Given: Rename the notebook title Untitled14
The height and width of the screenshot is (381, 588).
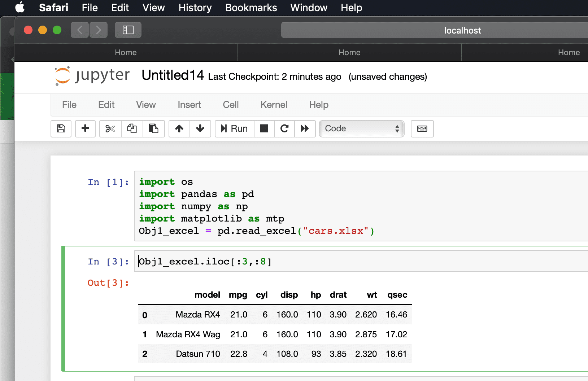Looking at the screenshot, I should point(173,75).
